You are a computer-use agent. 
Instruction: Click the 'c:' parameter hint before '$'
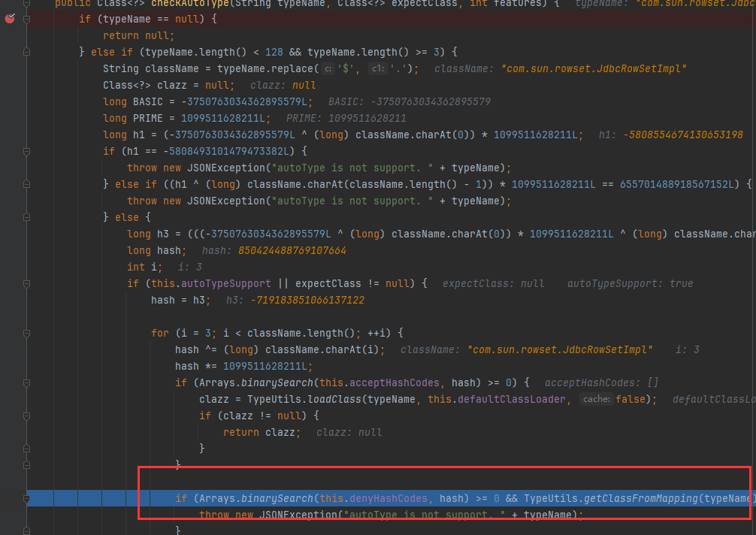click(328, 68)
